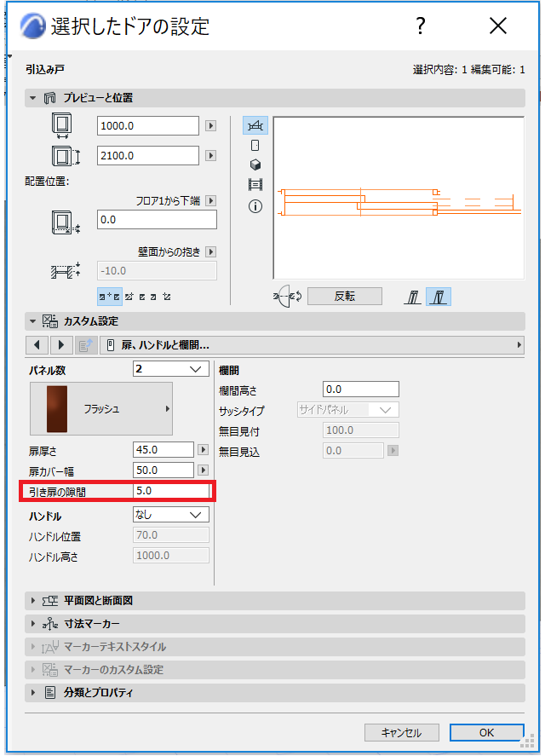Select the highlighted first reveal anchor option
The width and height of the screenshot is (545, 756).
[109, 297]
